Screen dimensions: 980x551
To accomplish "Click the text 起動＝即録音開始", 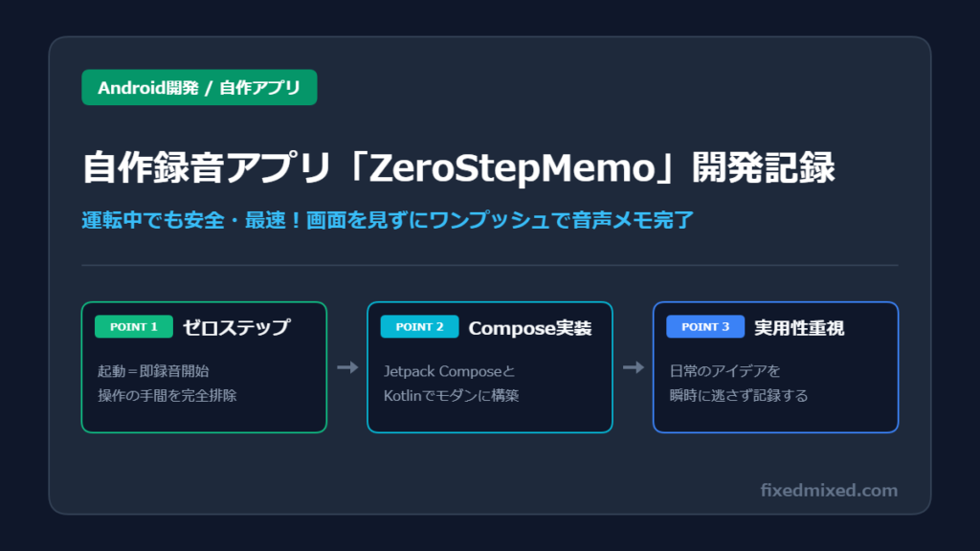I will click(153, 371).
